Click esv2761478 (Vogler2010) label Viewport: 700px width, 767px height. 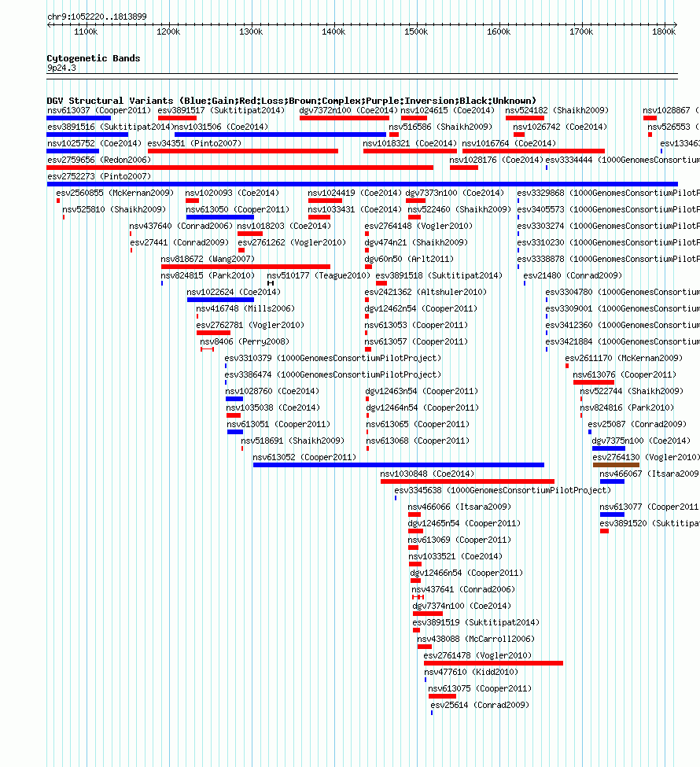pyautogui.click(x=477, y=655)
